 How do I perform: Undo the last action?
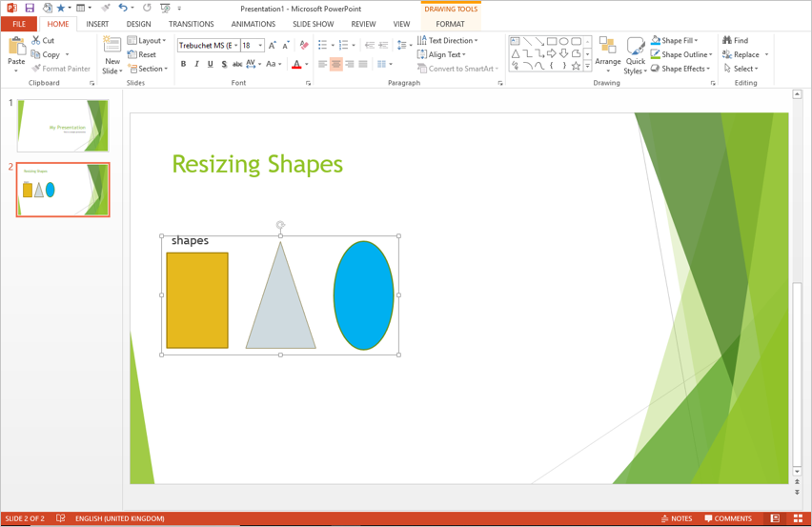[122, 9]
